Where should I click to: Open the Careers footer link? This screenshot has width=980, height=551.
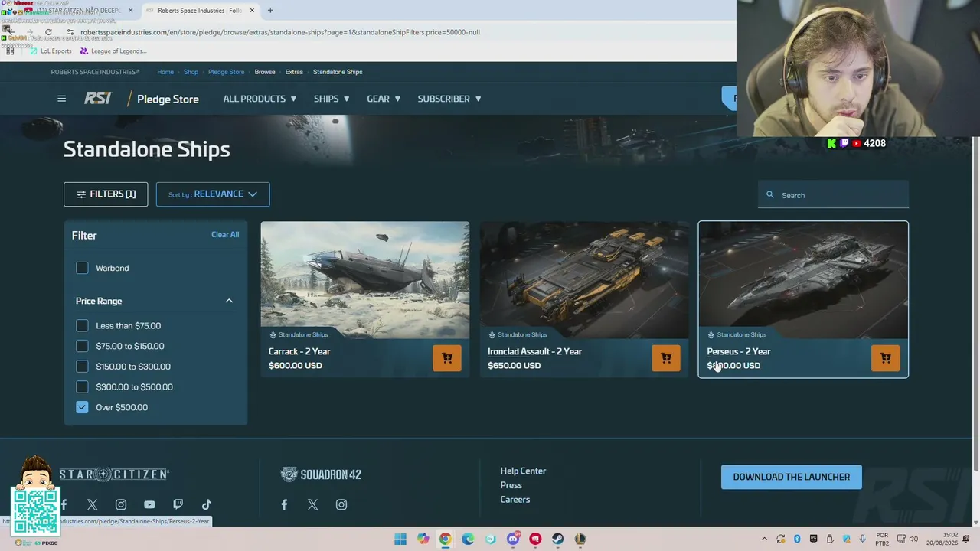tap(515, 500)
